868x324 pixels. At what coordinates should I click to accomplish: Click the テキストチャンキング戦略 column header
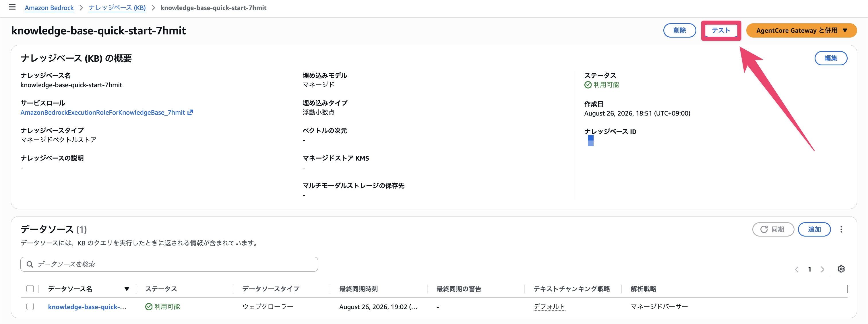pyautogui.click(x=572, y=289)
